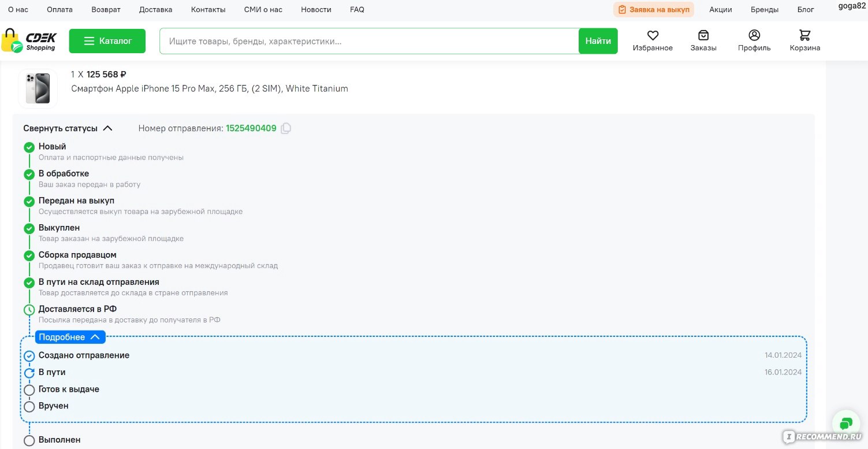868x449 pixels.
Task: Click the date 14.01.2024
Action: point(783,355)
